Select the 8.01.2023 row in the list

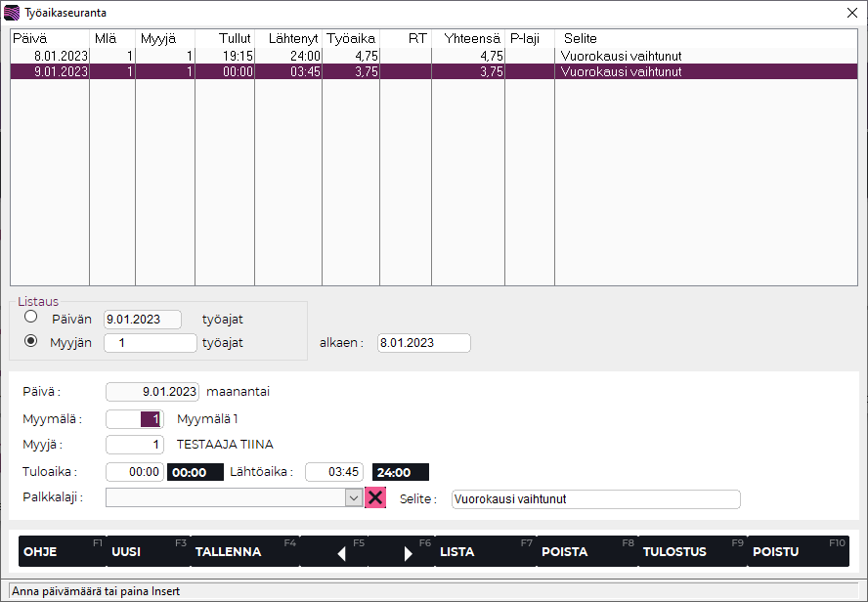[293, 56]
